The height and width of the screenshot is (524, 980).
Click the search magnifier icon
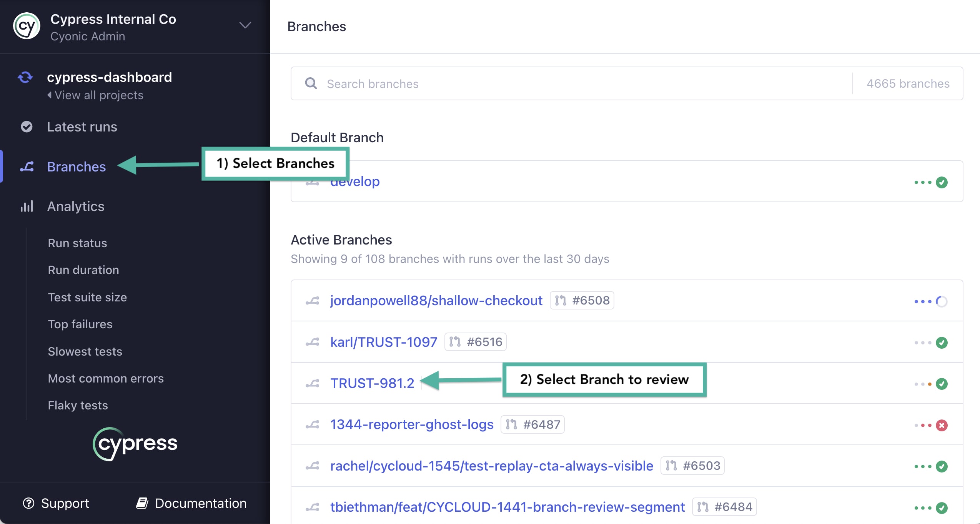(311, 83)
